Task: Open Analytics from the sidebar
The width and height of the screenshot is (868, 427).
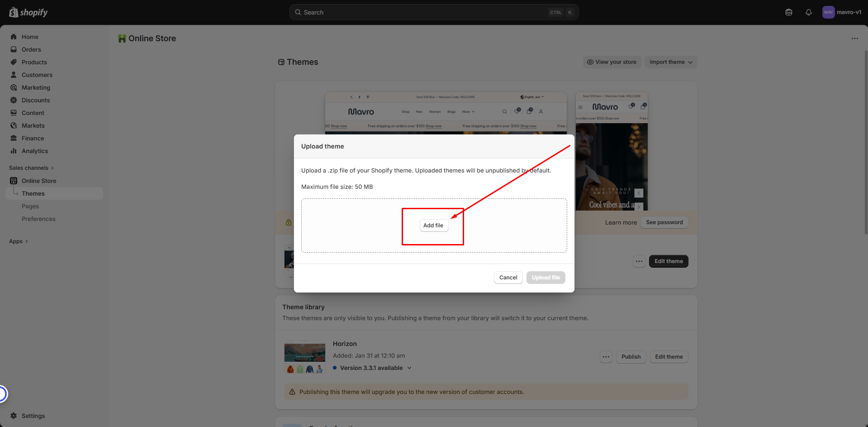Action: [x=35, y=151]
